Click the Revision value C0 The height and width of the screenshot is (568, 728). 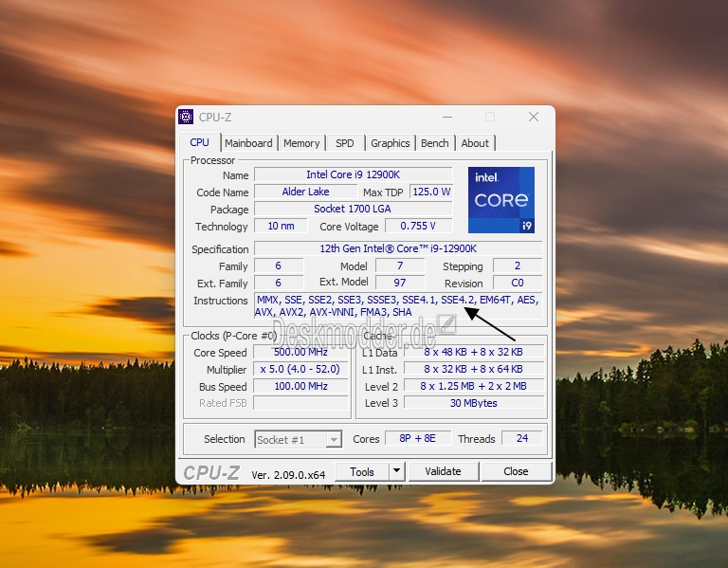518,283
